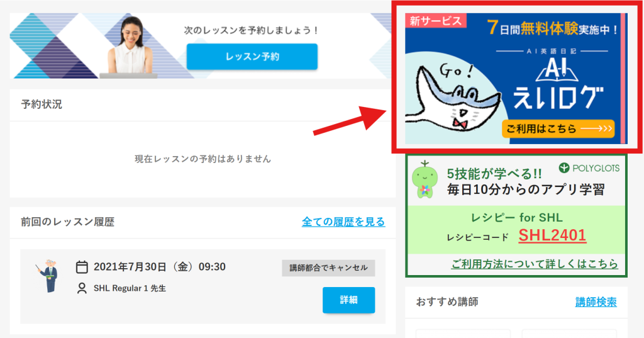
Task: Open the 全ての履歴を見る link
Action: click(343, 222)
